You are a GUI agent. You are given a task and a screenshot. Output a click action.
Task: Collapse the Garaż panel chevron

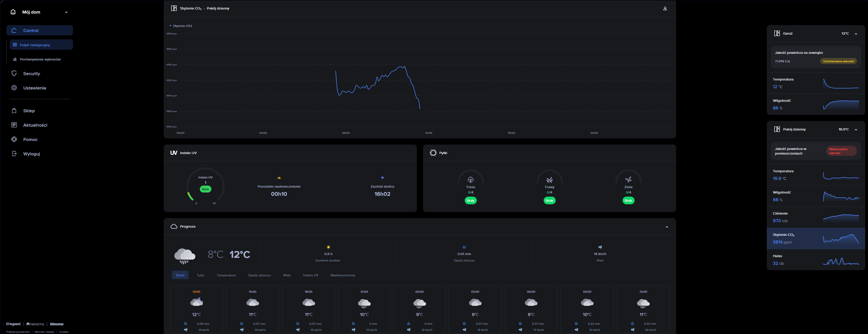[856, 34]
